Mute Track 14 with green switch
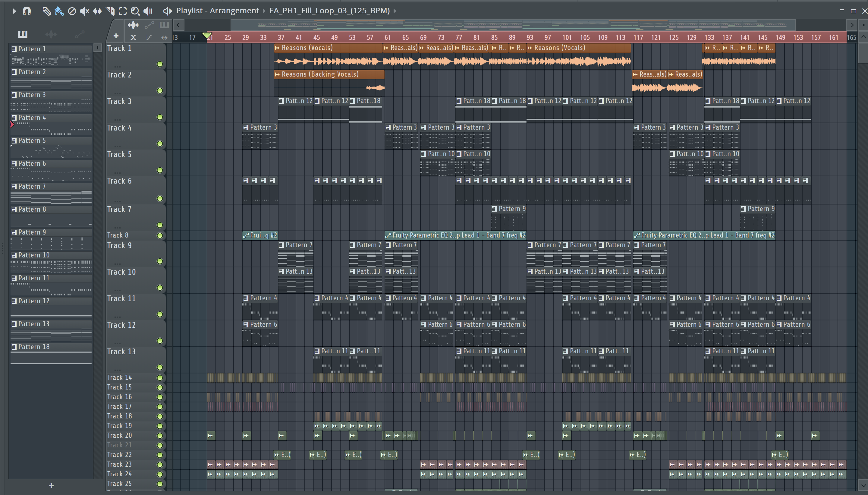 [160, 378]
